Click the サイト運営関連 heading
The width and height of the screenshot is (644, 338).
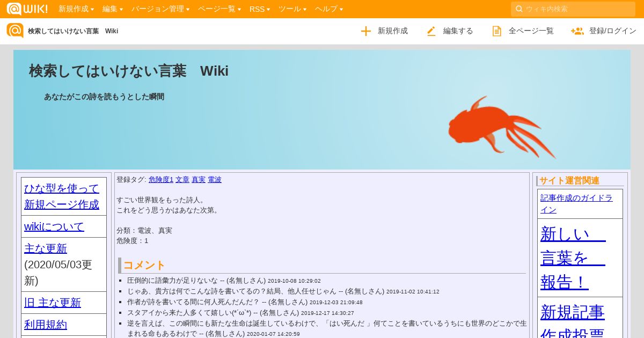click(569, 181)
